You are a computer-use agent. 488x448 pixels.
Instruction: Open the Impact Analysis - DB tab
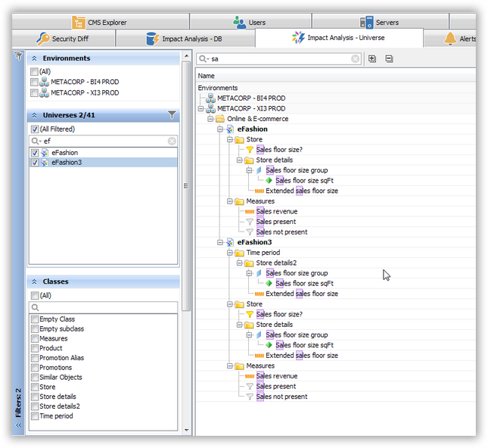(185, 39)
